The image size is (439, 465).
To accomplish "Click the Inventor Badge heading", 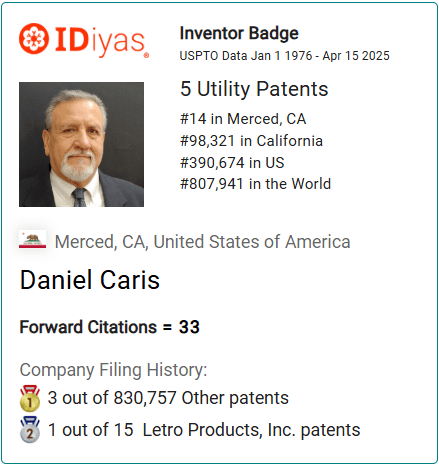I will point(239,33).
